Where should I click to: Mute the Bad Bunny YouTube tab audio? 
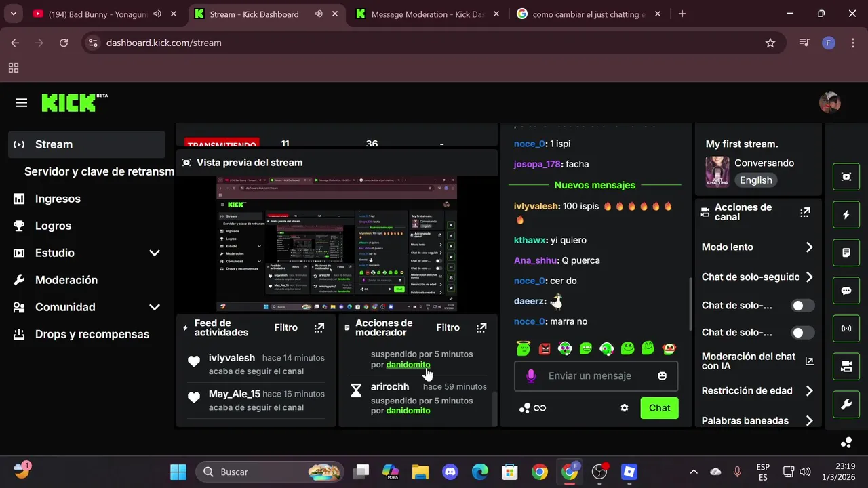point(157,14)
